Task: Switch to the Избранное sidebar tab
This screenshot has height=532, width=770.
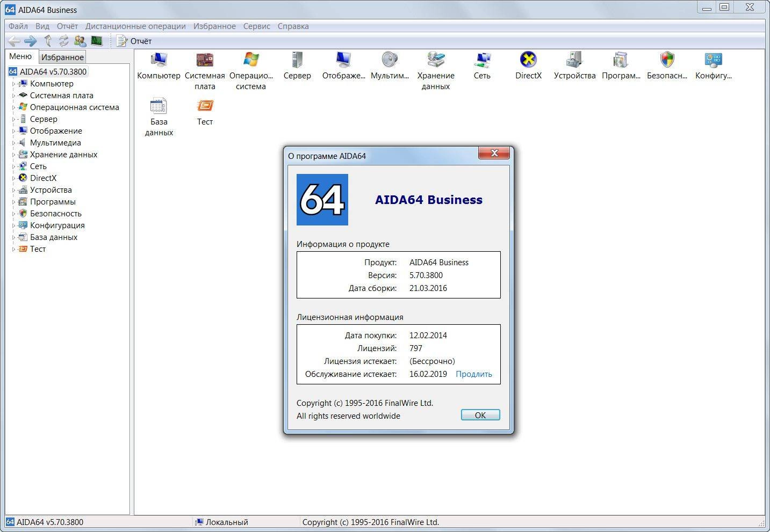Action: tap(62, 57)
